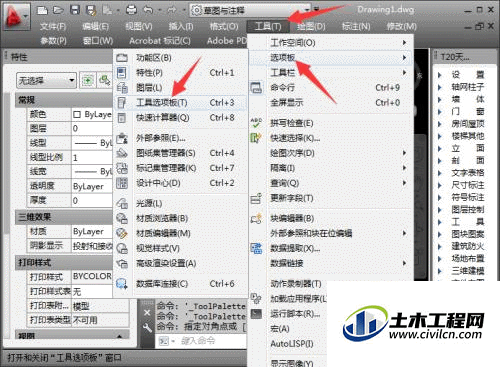Click the 线型比例 value field showing 1
Image resolution: width=500 pixels, height=367 pixels.
[x=92, y=157]
